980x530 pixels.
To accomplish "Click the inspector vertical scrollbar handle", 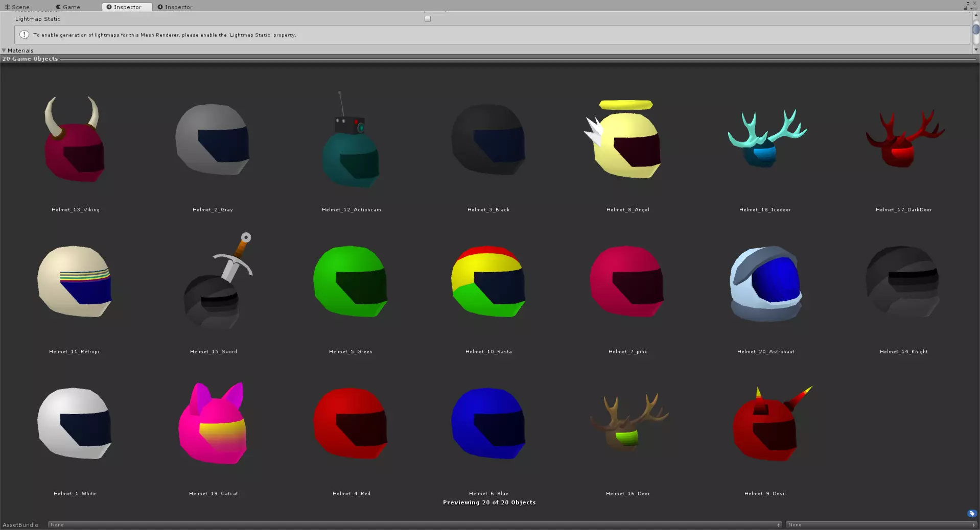I will [x=976, y=29].
